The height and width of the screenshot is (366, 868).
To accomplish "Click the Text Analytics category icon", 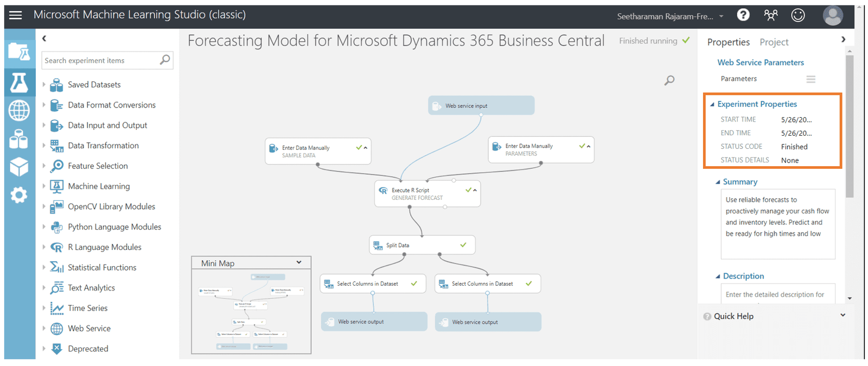I will click(x=56, y=288).
